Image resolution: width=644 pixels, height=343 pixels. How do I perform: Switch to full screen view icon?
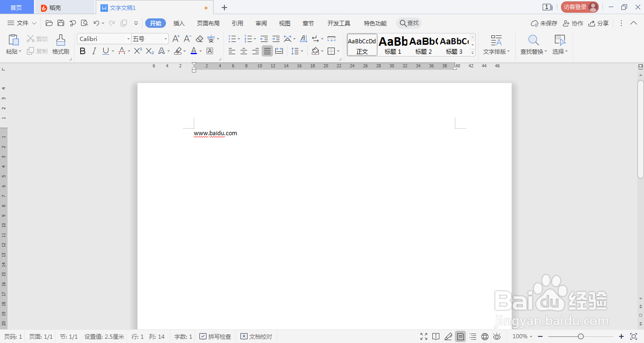[424, 336]
